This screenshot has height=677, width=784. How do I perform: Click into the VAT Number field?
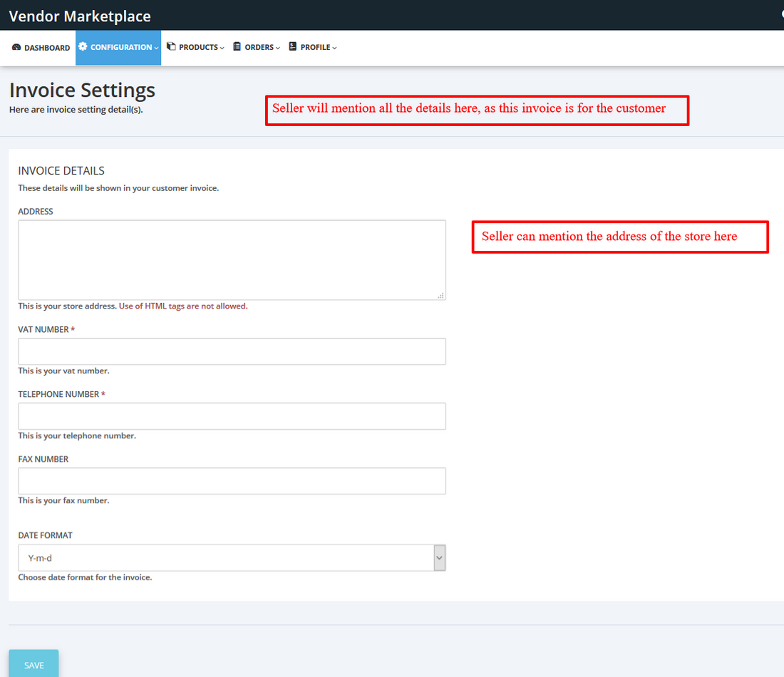pyautogui.click(x=232, y=351)
